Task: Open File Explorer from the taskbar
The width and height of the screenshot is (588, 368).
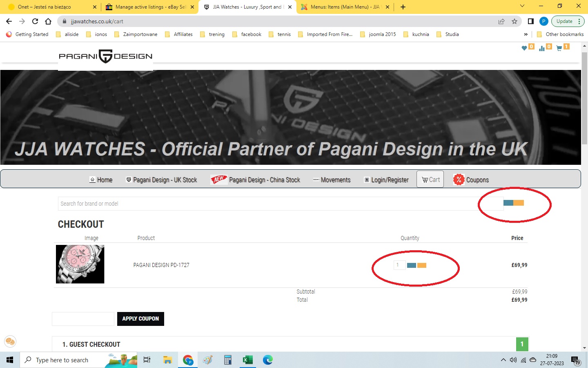Action: [x=167, y=360]
